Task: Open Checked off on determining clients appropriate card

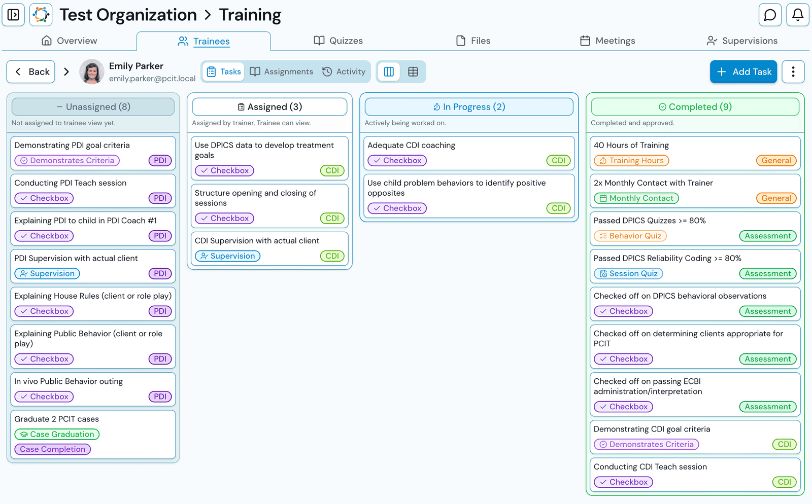Action: point(695,346)
